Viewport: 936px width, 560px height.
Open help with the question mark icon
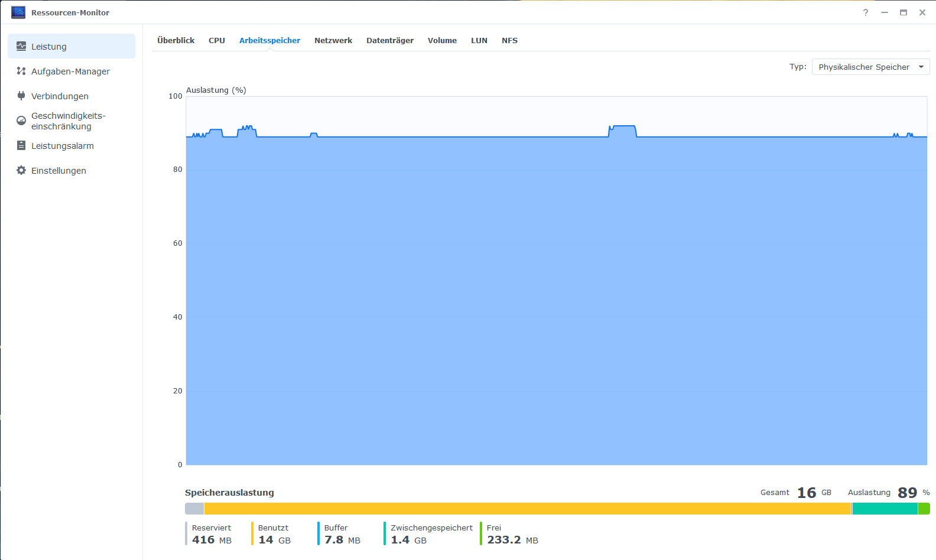[x=865, y=12]
